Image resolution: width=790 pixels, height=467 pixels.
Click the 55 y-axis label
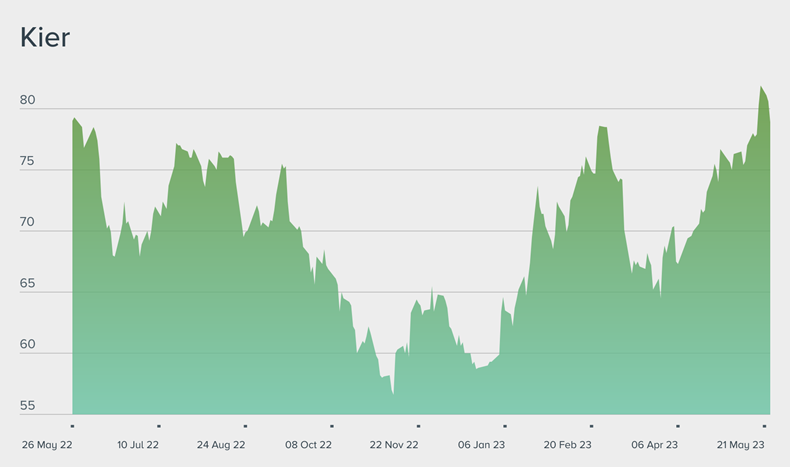(27, 406)
